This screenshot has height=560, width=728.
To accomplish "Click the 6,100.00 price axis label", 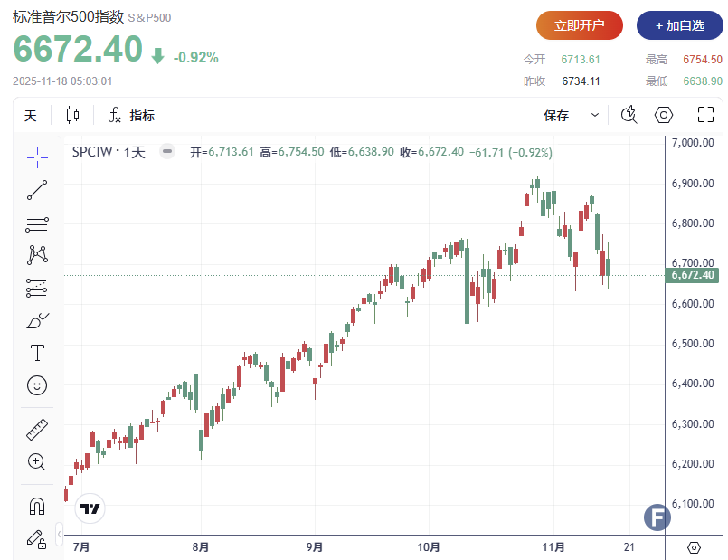I will [x=693, y=503].
